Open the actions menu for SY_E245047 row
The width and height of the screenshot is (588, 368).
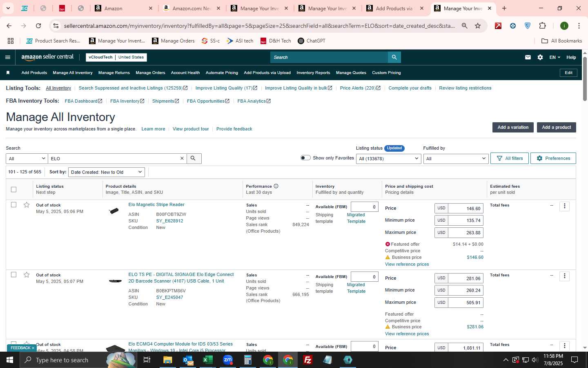[564, 276]
